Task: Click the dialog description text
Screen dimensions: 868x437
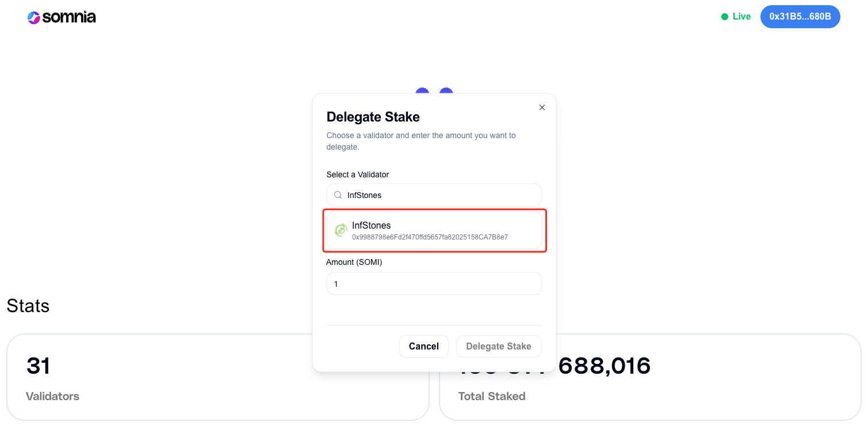Action: [x=421, y=141]
